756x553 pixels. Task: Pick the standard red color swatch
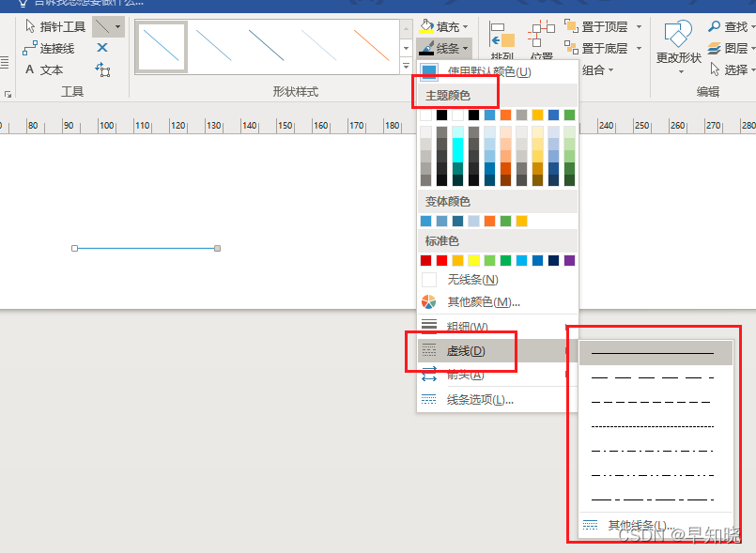441,260
